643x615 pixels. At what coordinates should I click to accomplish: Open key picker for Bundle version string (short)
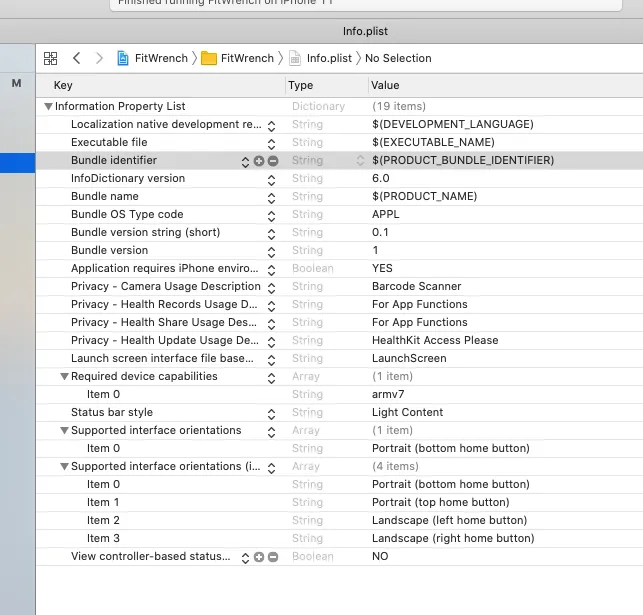271,234
